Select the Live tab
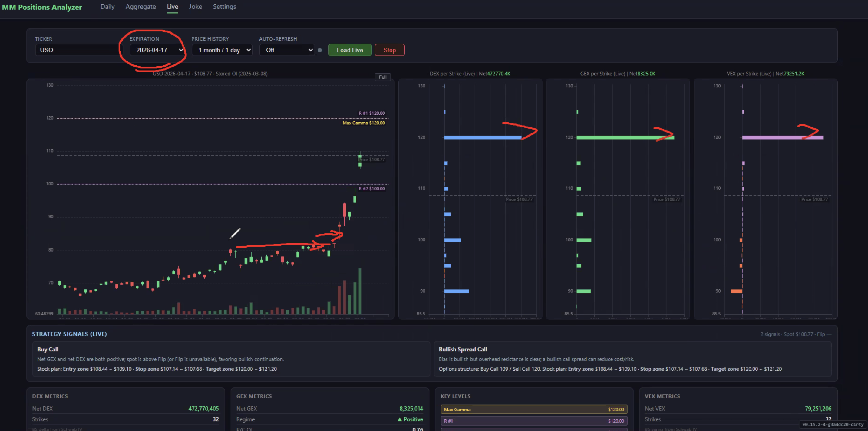The width and height of the screenshot is (868, 431). pos(172,7)
